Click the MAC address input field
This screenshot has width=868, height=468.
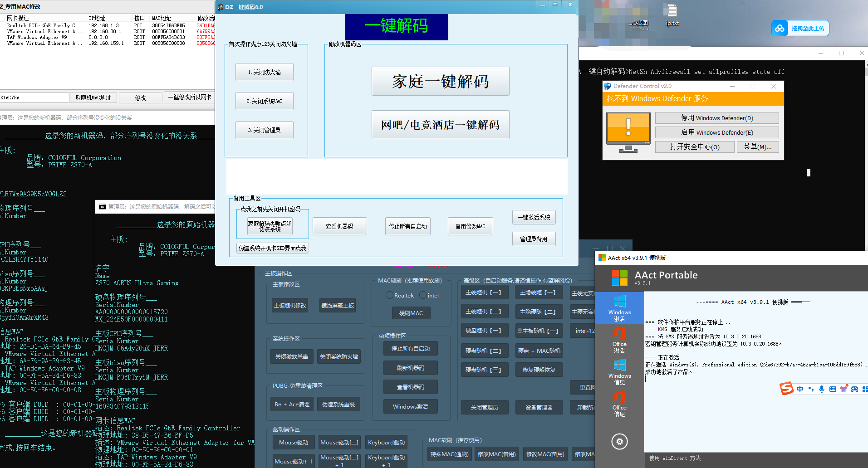tap(34, 97)
